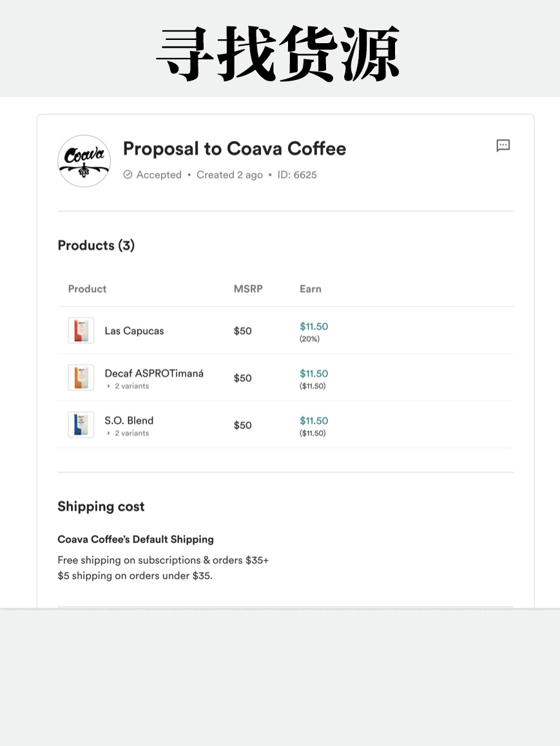This screenshot has height=746, width=560.
Task: Open Las Capucas product thumbnail
Action: click(x=81, y=330)
